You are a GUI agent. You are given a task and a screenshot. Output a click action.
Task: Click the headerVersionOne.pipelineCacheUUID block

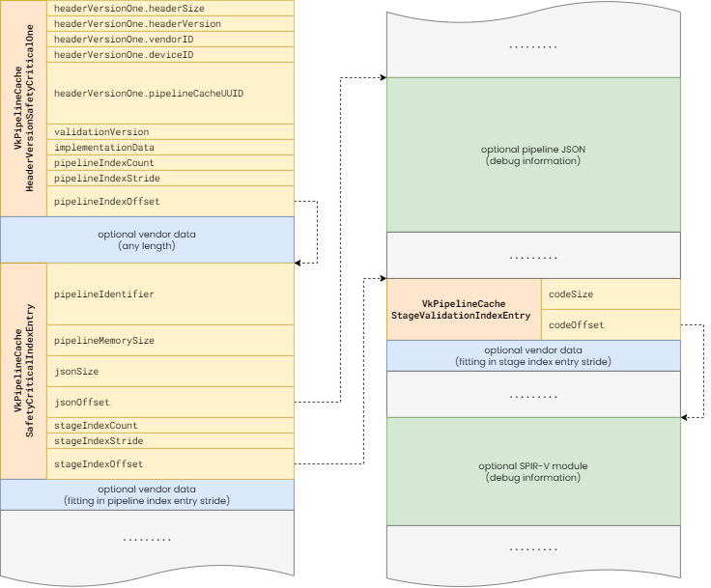[170, 93]
